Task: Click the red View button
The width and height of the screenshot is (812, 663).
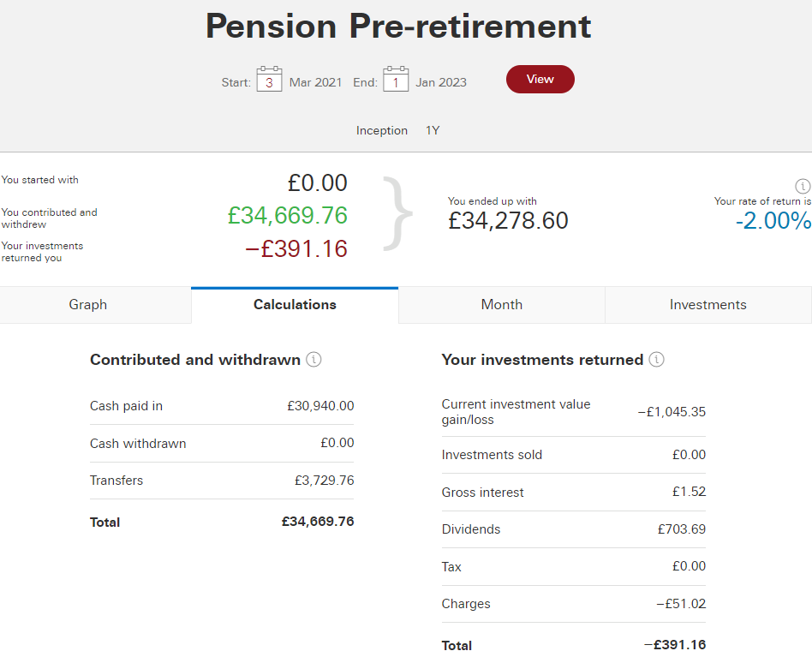Action: click(x=540, y=80)
